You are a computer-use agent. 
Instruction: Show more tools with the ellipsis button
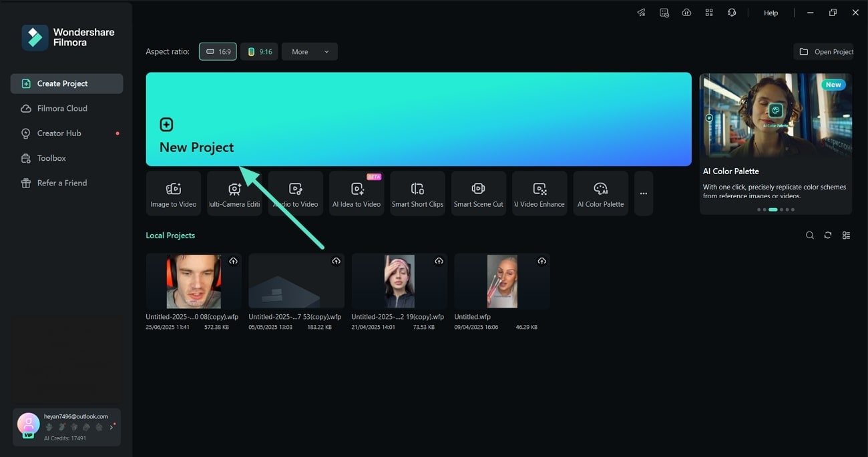(x=644, y=193)
